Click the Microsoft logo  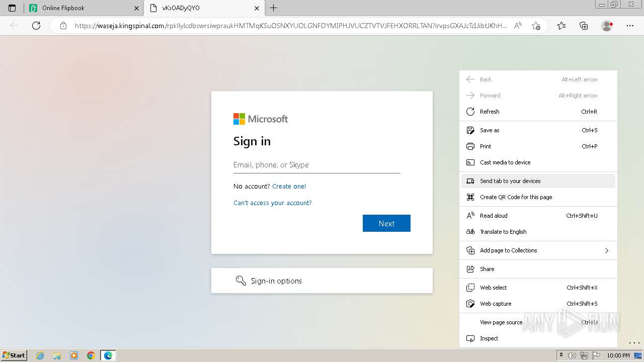[261, 119]
